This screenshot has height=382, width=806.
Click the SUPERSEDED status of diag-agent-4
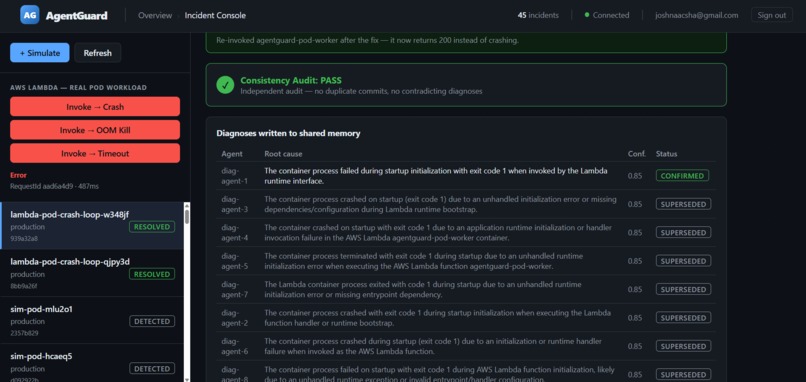[683, 232]
